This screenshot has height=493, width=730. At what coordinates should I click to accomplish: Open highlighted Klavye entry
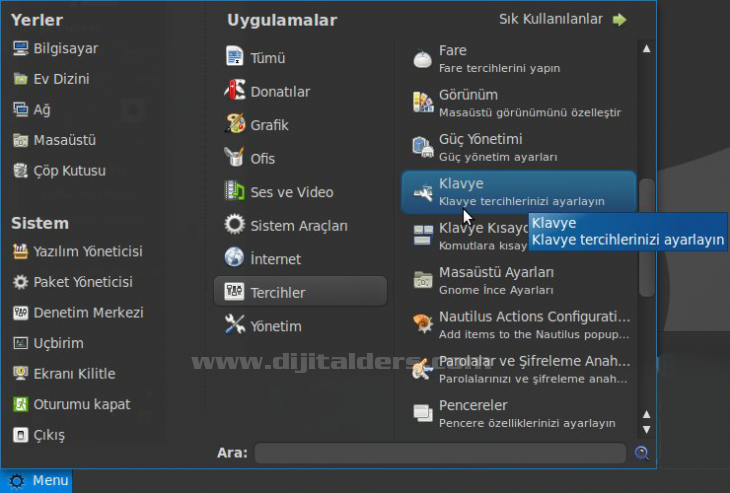click(x=519, y=192)
